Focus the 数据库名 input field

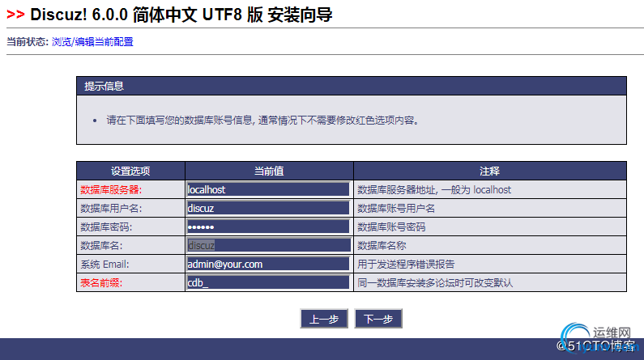click(x=268, y=245)
